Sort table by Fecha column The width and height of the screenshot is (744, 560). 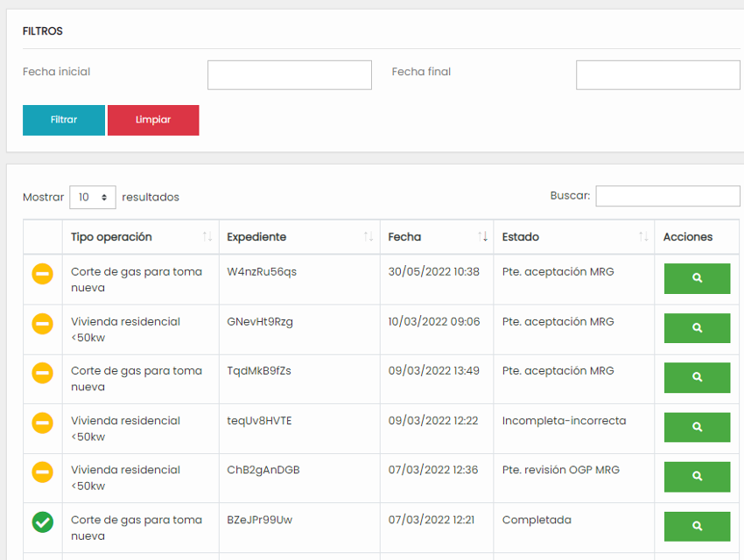(x=437, y=236)
